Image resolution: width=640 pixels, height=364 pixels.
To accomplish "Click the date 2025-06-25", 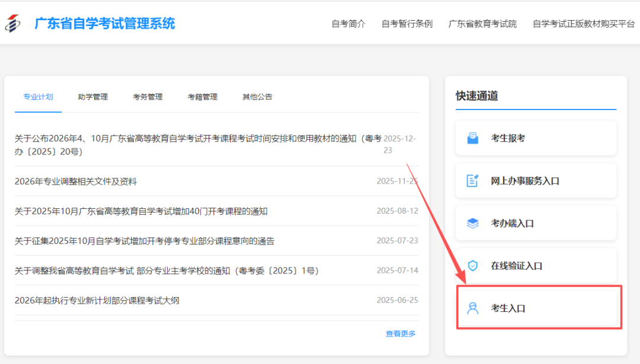I will [397, 300].
